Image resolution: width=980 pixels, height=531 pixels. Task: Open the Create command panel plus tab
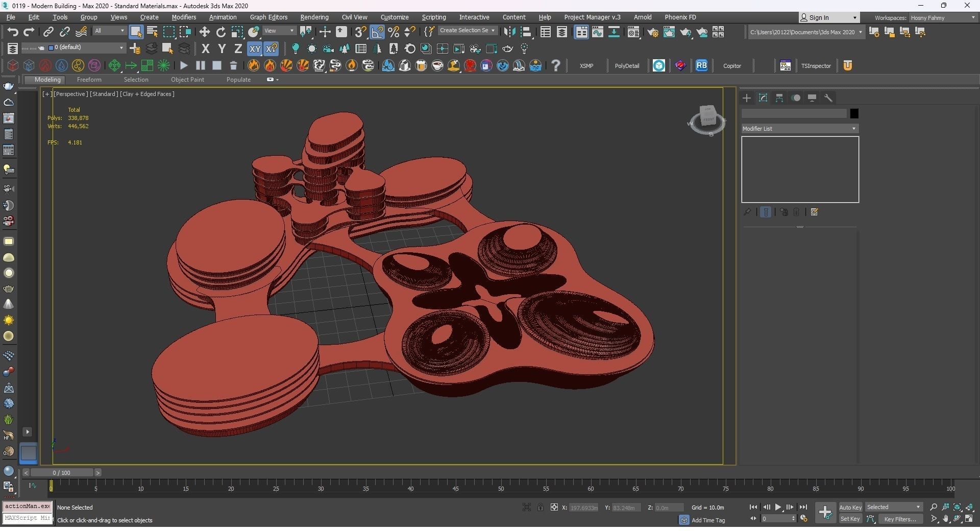[747, 98]
